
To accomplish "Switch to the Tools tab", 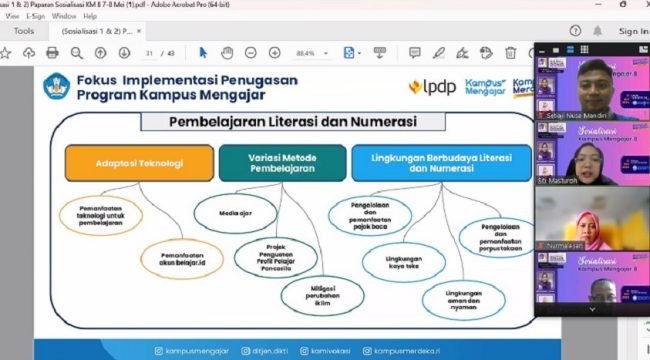I will (24, 31).
